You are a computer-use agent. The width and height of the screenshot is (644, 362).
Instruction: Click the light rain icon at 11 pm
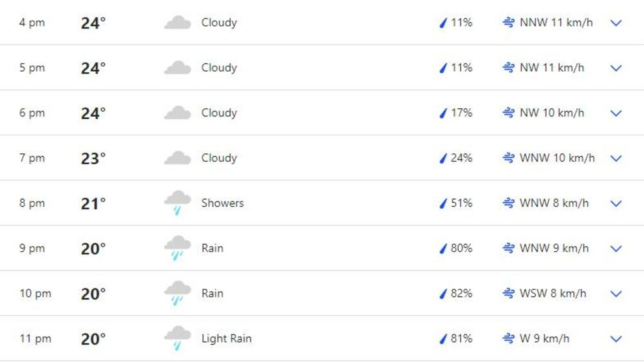coord(177,338)
